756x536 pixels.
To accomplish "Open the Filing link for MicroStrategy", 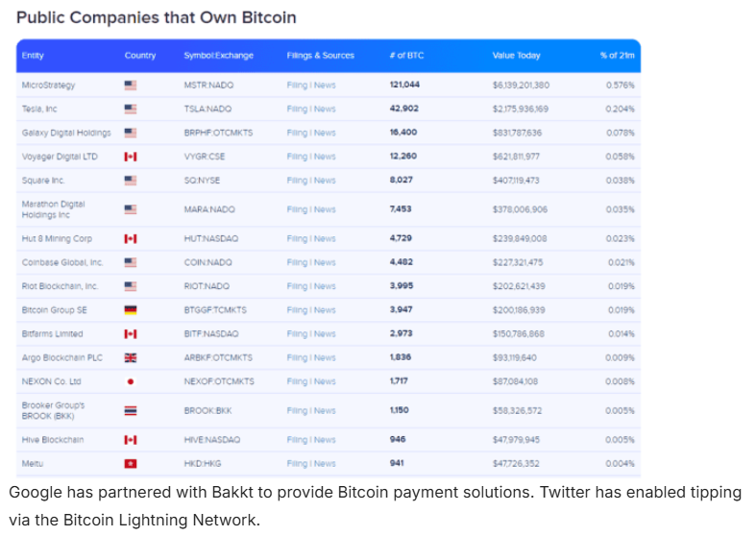I will point(297,85).
